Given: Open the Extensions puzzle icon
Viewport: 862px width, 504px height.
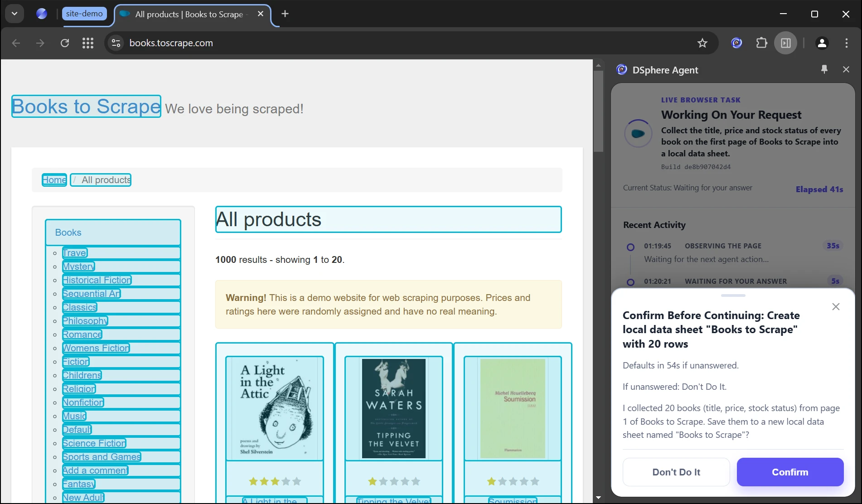Looking at the screenshot, I should (x=761, y=43).
